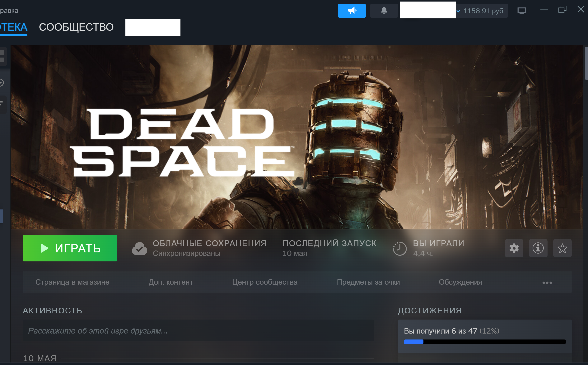Click the playtime clock icon
The width and height of the screenshot is (588, 365).
(399, 248)
